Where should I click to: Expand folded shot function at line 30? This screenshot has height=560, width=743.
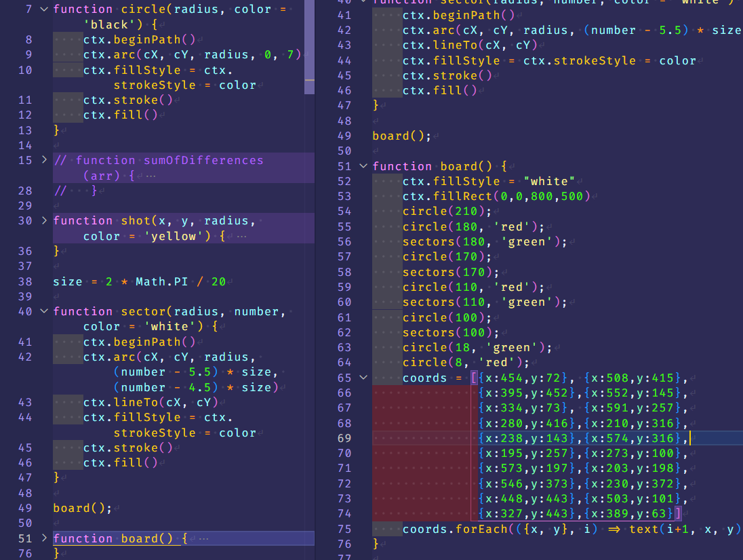44,220
